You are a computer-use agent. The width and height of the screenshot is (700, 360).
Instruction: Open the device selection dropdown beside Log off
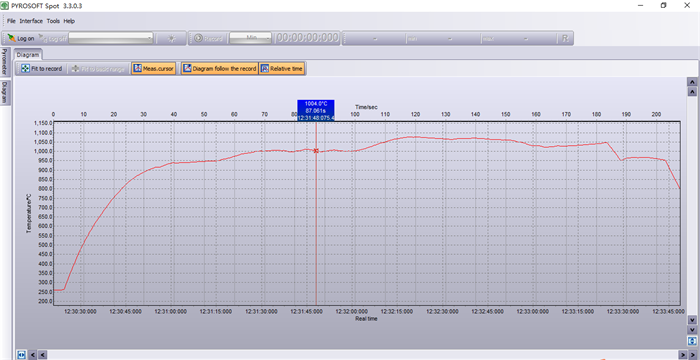pos(111,38)
